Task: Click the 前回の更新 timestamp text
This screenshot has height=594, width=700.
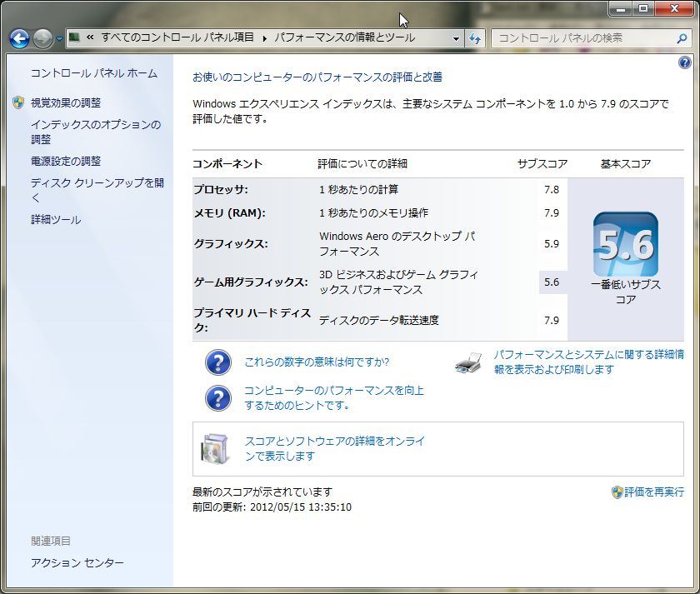Action: coord(272,507)
